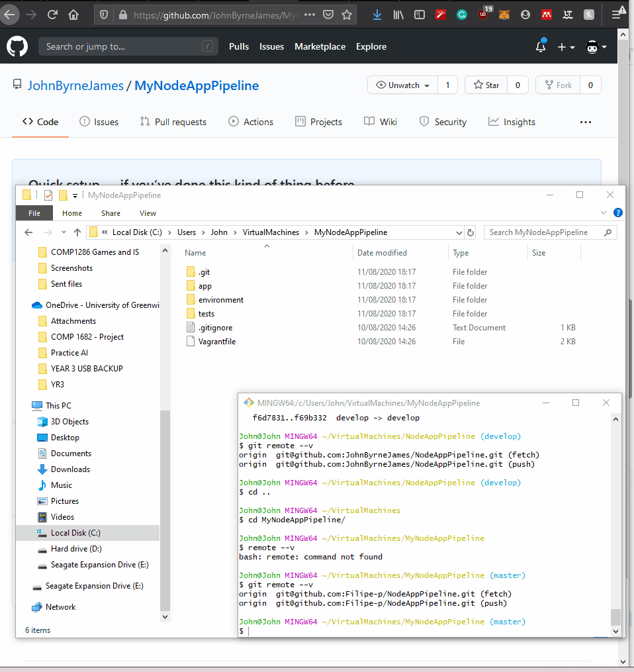Click the GitHub Octocat logo

17,46
